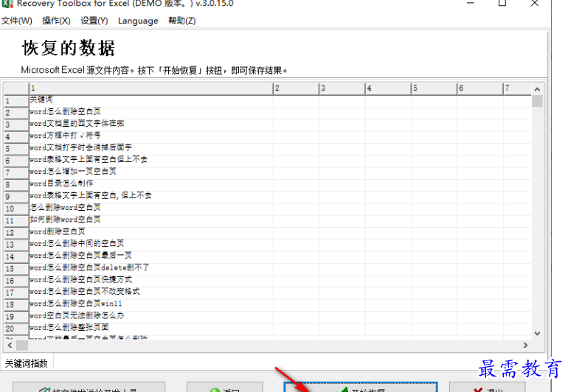Minimize the Recovery Toolbox window
The width and height of the screenshot is (568, 392).
coord(470,3)
